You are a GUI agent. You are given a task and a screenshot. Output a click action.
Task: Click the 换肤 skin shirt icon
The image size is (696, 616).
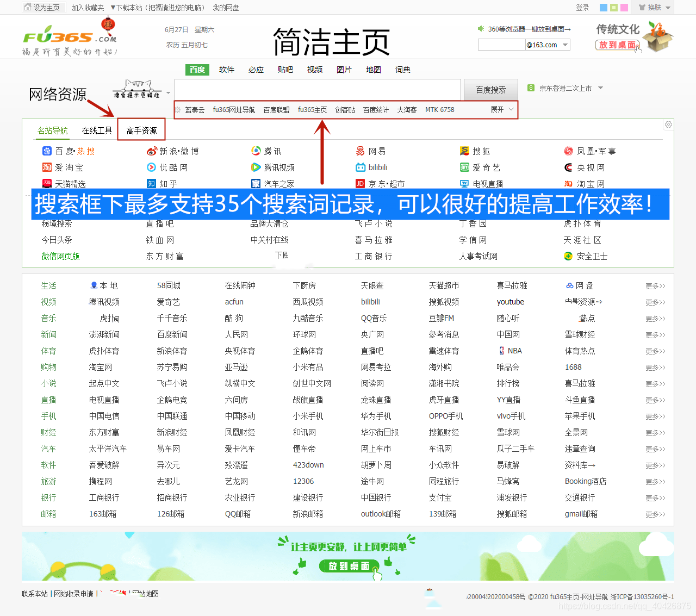click(x=642, y=8)
